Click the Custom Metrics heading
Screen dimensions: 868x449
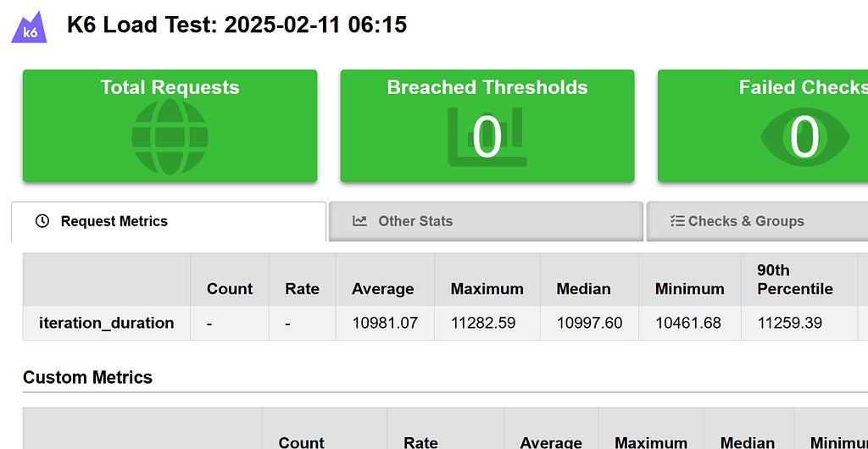pos(87,377)
